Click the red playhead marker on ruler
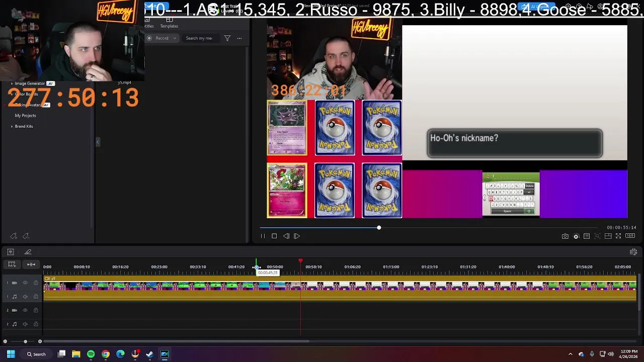The height and width of the screenshot is (362, 644). (x=300, y=261)
